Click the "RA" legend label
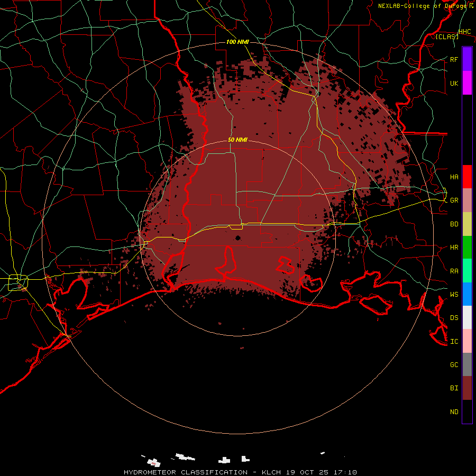Viewport: 476px width, 476px height. pyautogui.click(x=454, y=271)
